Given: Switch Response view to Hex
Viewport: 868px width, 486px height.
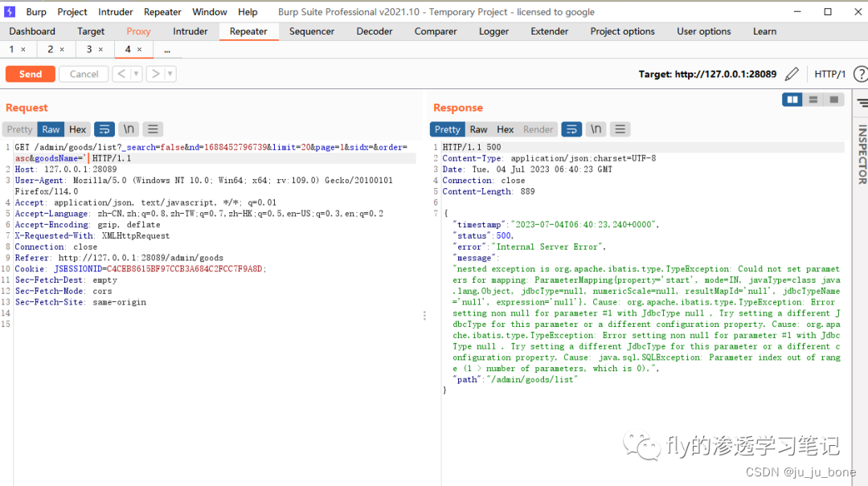Looking at the screenshot, I should 505,129.
